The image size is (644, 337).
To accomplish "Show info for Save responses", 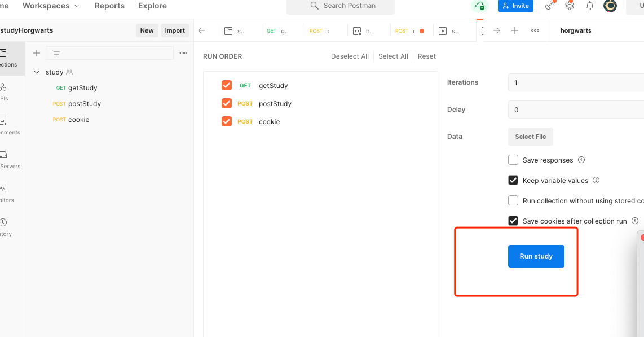I will point(581,160).
